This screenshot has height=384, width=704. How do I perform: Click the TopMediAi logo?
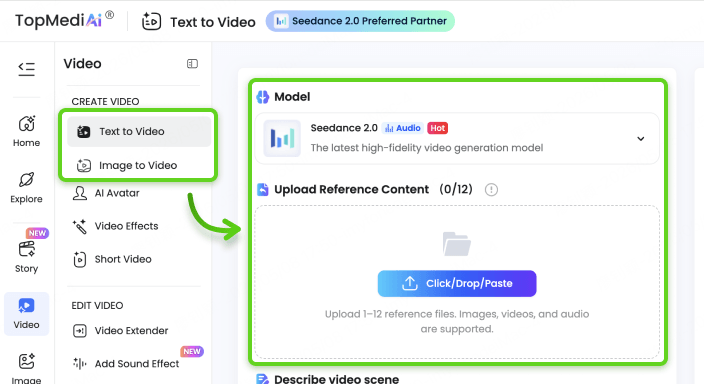pyautogui.click(x=65, y=20)
